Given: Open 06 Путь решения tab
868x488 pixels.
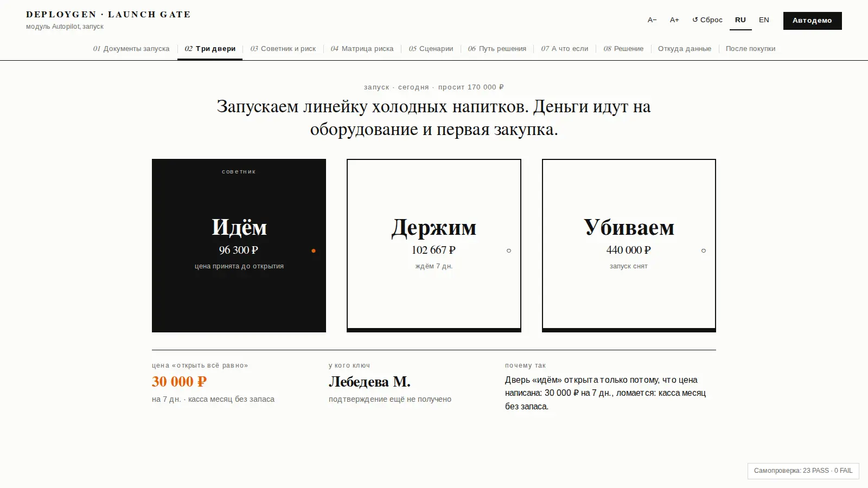Looking at the screenshot, I should point(497,49).
